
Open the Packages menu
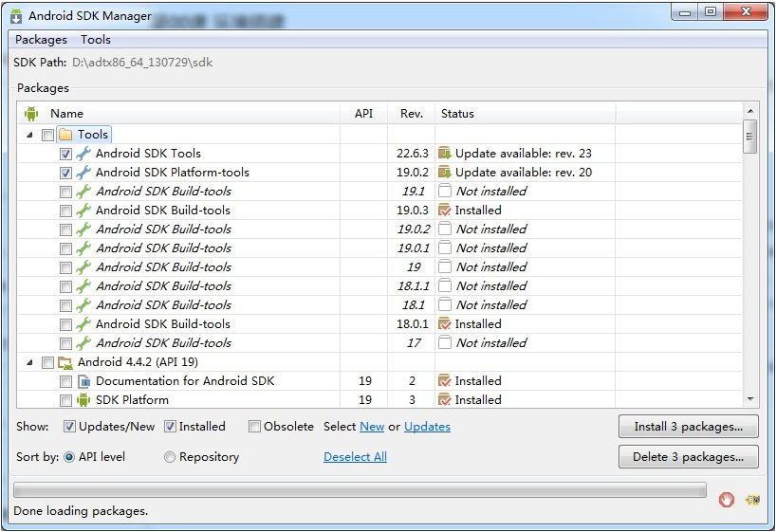click(41, 40)
